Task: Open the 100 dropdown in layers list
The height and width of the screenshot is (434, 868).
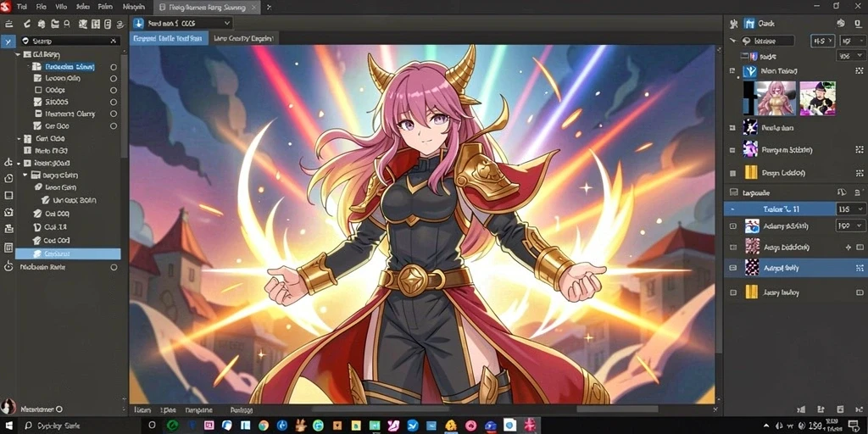Action: tap(849, 225)
